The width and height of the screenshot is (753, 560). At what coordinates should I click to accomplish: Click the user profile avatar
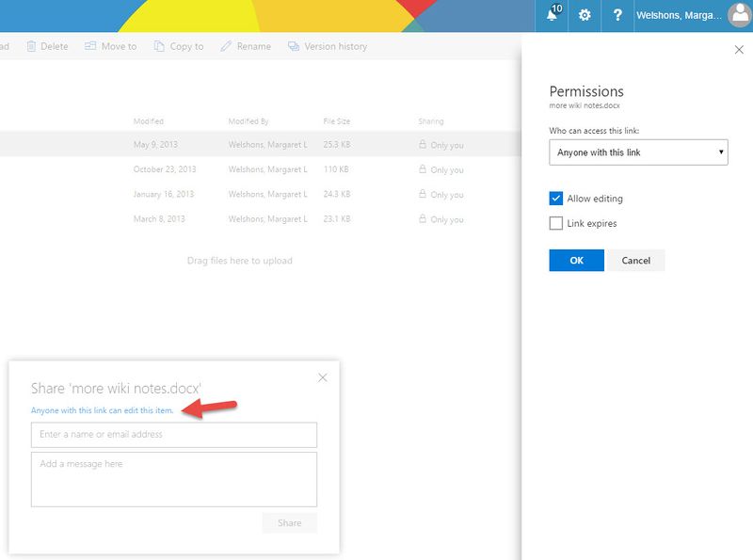coord(740,16)
